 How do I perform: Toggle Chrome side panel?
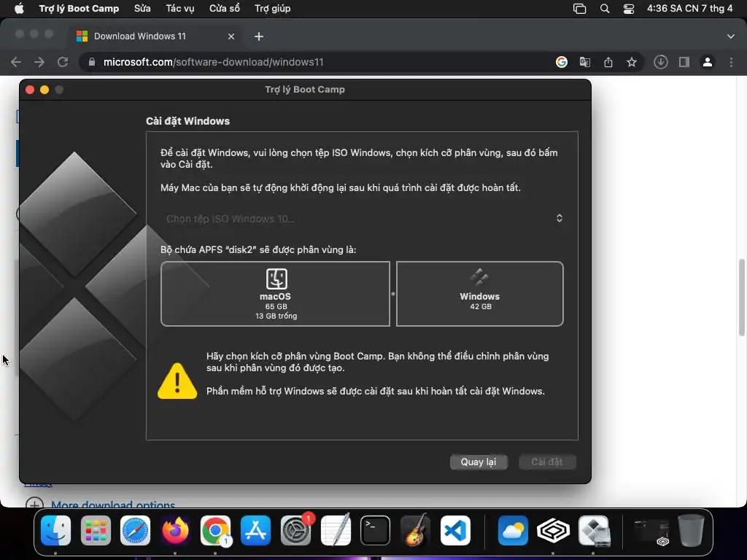[684, 62]
